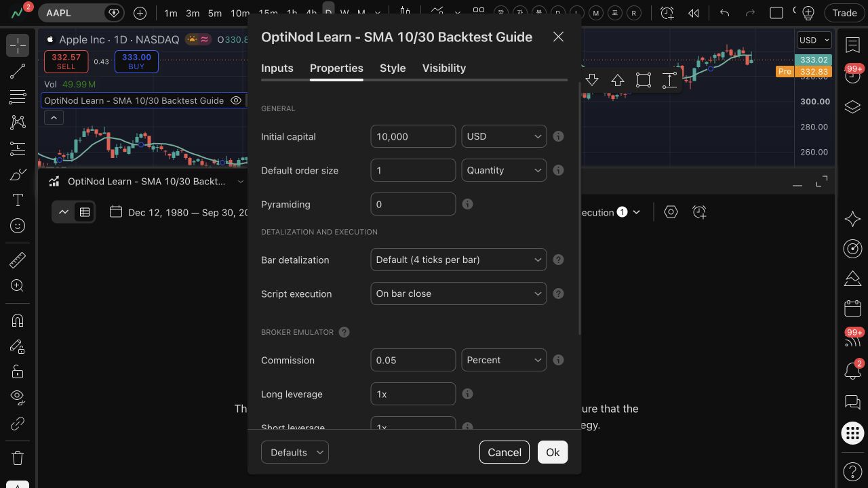Toggle lock all drawings
Screen dimensions: 868x488
18,372
